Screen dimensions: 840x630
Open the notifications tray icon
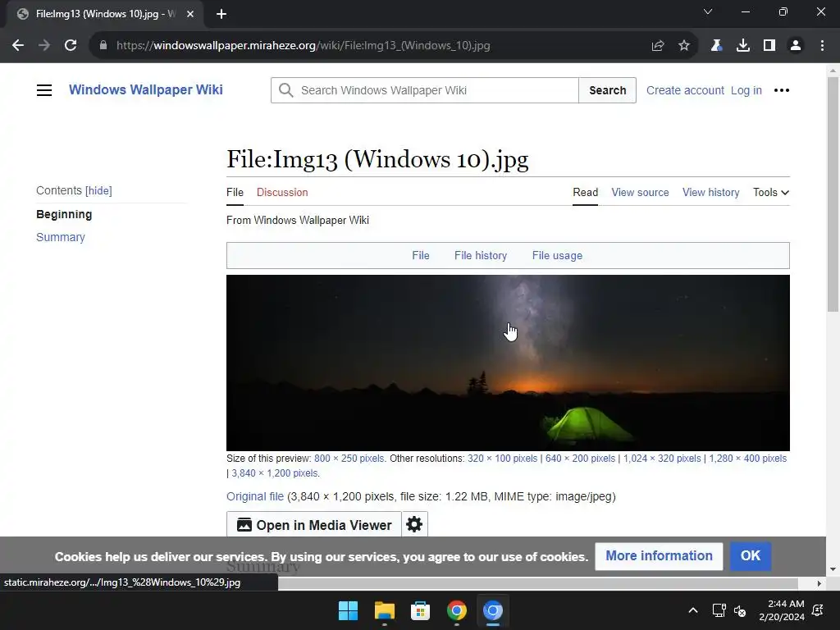tap(818, 610)
